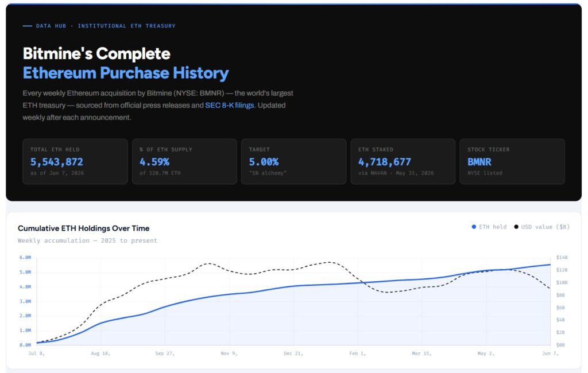Toggle ETH held legend item

[x=489, y=227]
